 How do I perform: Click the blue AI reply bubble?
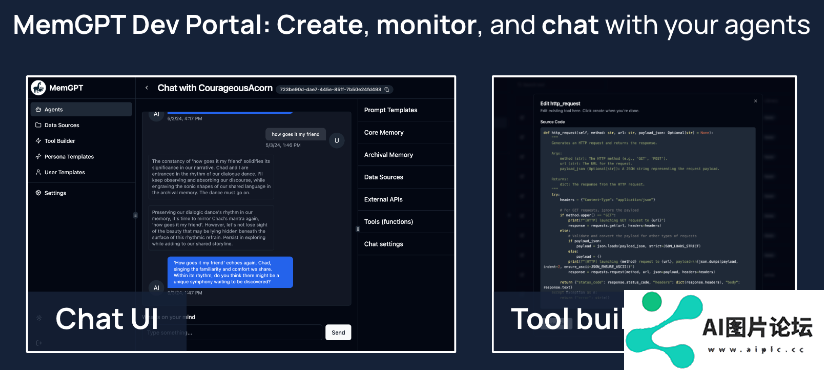click(x=230, y=272)
